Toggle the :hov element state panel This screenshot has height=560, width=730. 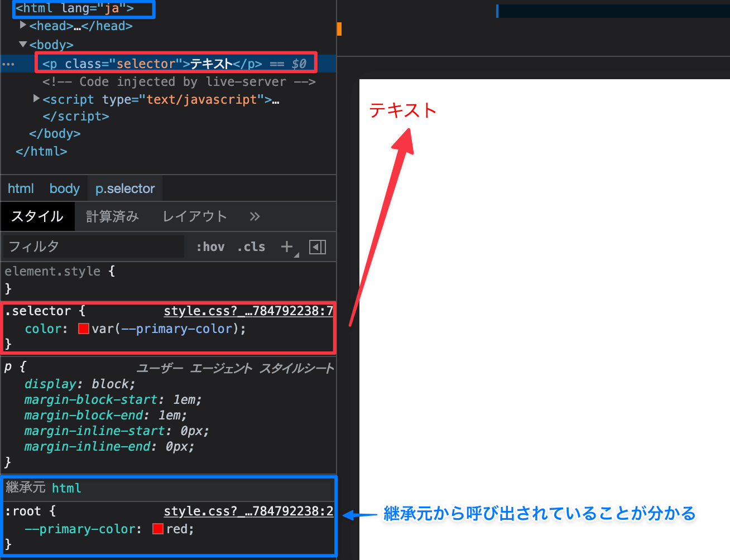pyautogui.click(x=210, y=247)
